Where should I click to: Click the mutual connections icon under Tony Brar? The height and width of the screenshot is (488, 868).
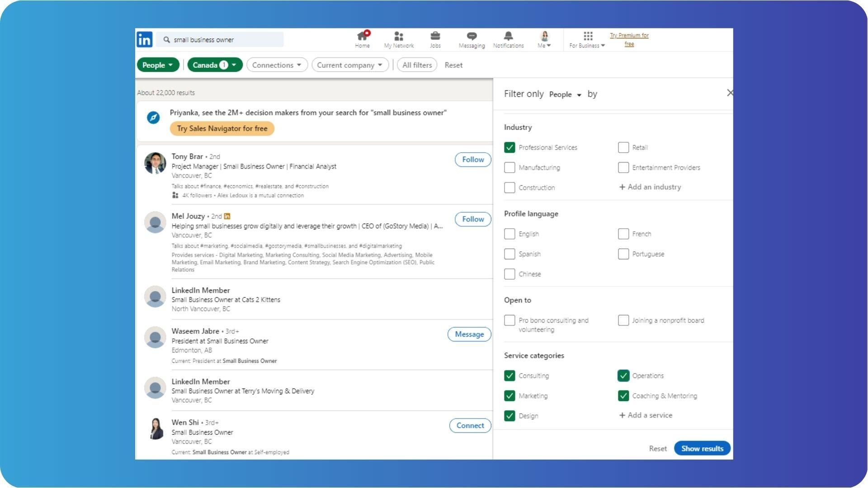click(175, 195)
